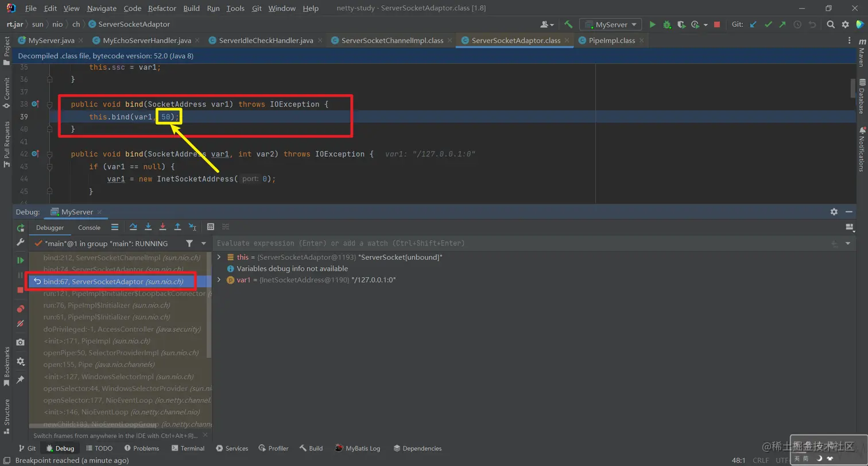Click the Pin Tab icon in the debug sidebar

(x=21, y=380)
